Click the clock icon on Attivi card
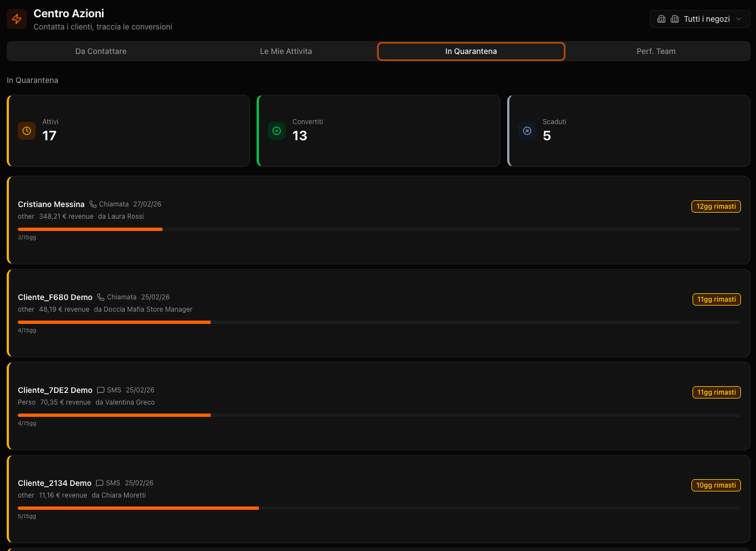Viewport: 756px width, 551px height. coord(27,131)
